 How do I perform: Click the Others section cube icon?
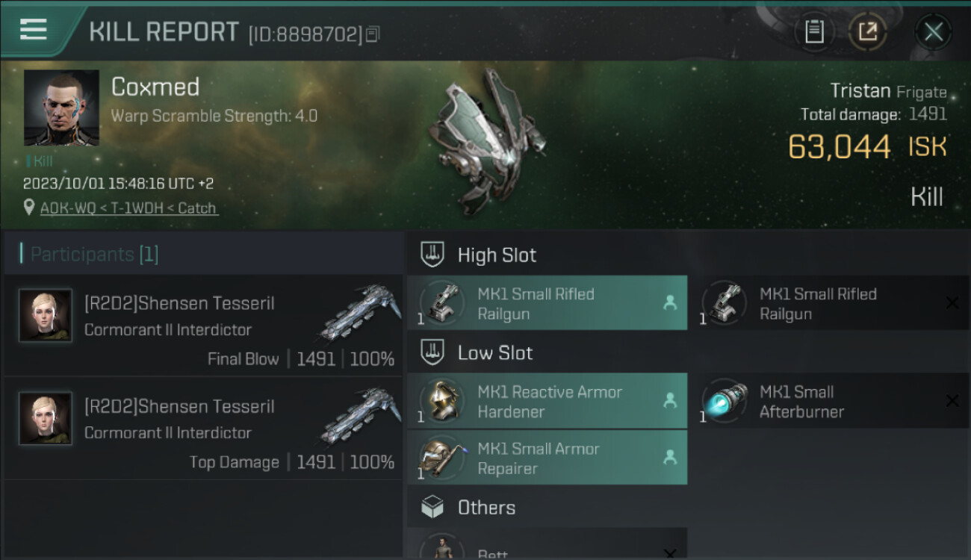pos(432,508)
